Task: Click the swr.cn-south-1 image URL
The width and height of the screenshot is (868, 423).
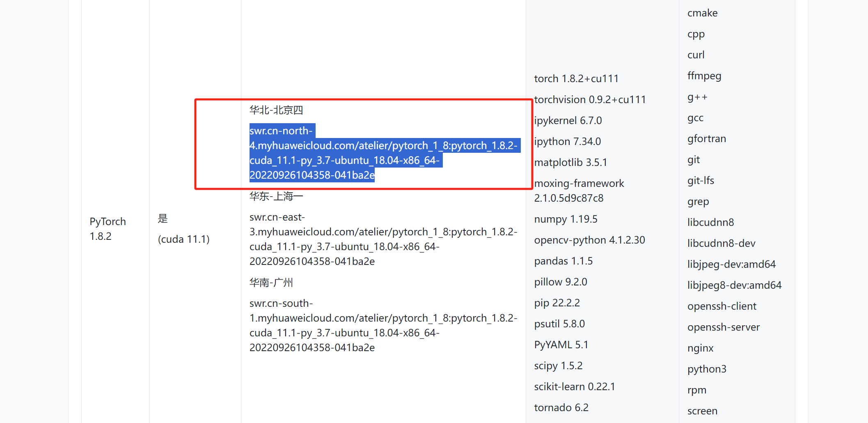Action: click(x=383, y=325)
